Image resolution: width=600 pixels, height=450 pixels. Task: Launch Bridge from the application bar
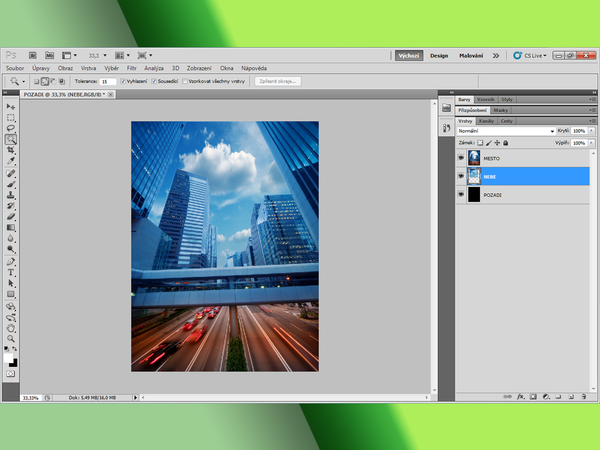pyautogui.click(x=33, y=56)
